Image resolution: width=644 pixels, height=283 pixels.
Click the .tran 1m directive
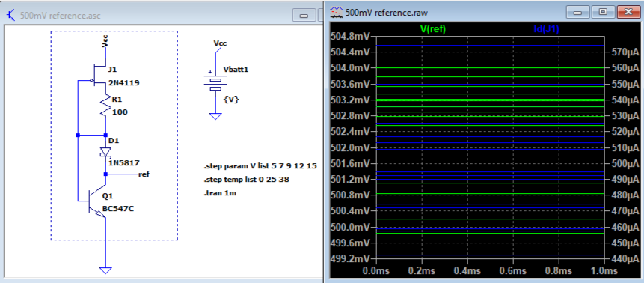point(220,192)
